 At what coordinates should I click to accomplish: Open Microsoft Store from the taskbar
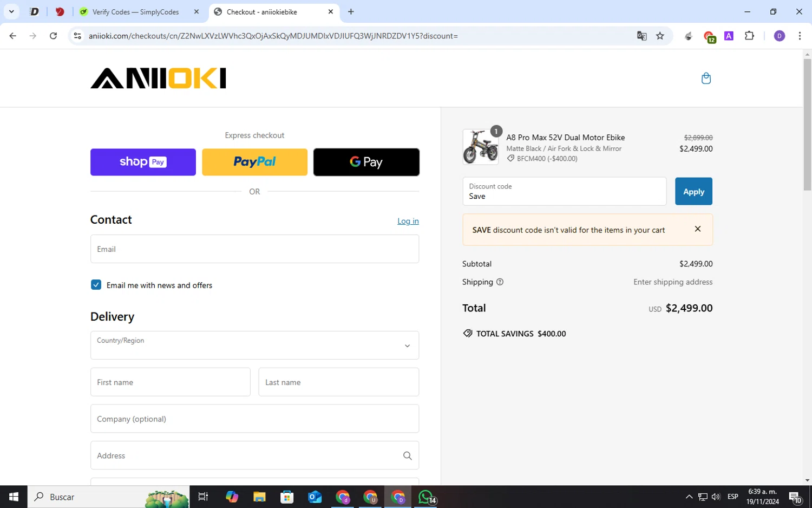tap(287, 497)
